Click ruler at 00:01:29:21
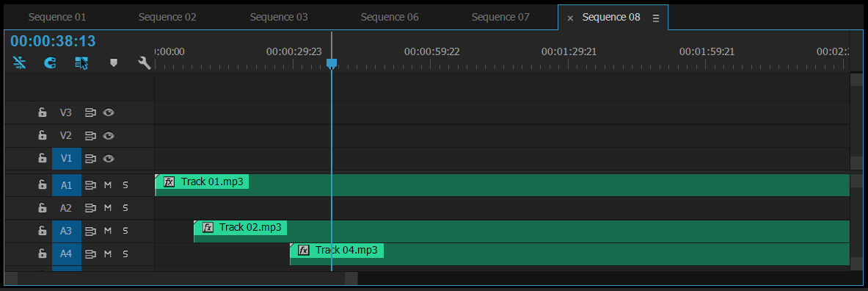Screen dimensions: 868x291 pos(569,52)
